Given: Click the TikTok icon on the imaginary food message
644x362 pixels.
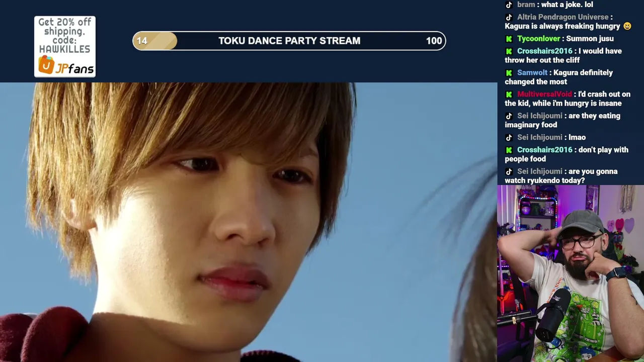Looking at the screenshot, I should 509,116.
